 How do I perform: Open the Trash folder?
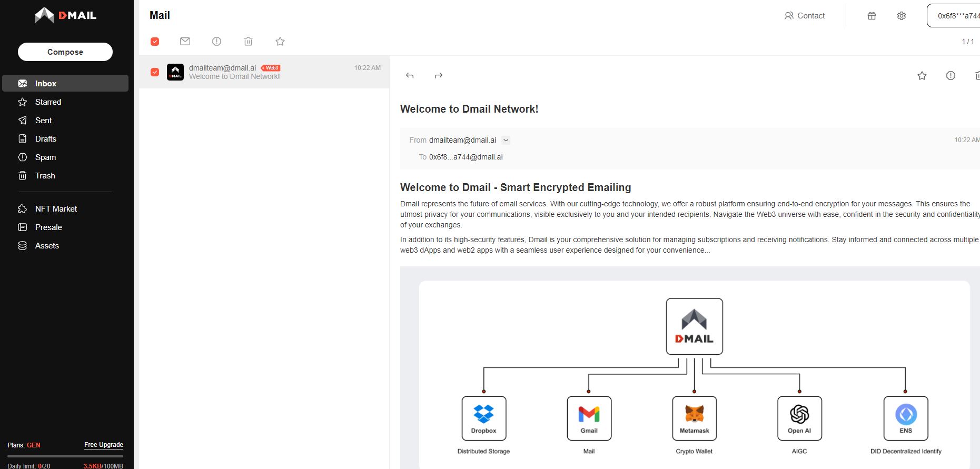(x=45, y=175)
